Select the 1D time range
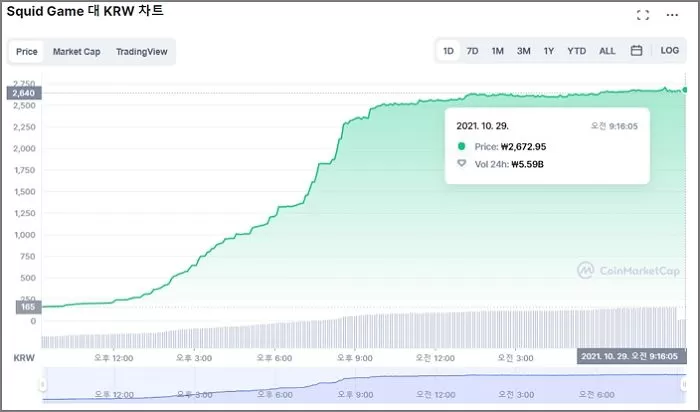Screen dimensions: 700x412 449,50
